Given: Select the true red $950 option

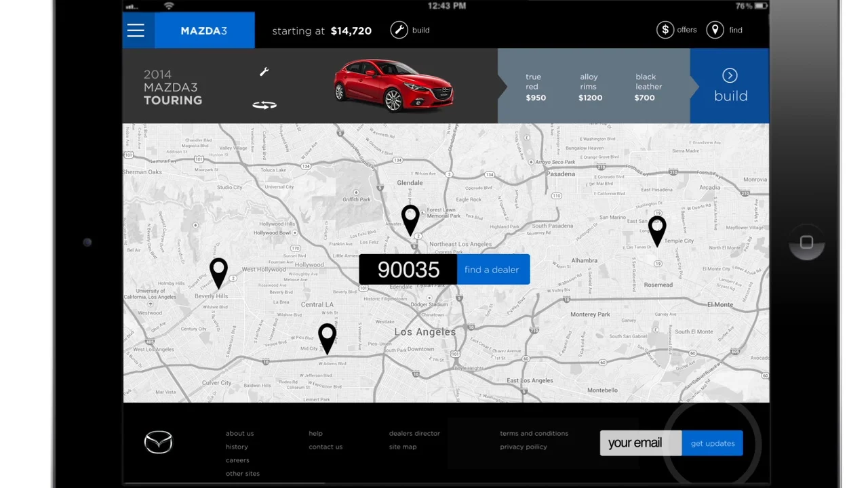Looking at the screenshot, I should (535, 87).
